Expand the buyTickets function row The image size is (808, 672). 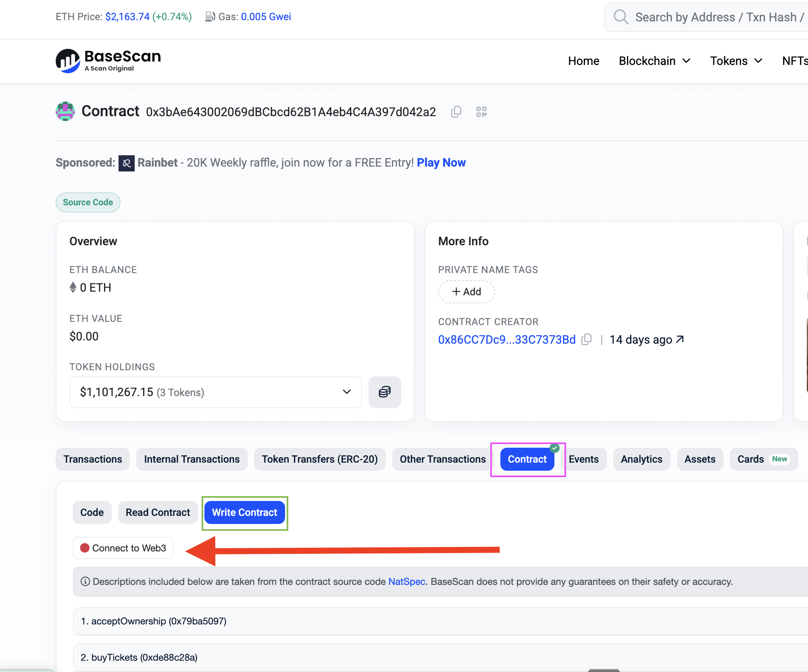tap(440, 657)
